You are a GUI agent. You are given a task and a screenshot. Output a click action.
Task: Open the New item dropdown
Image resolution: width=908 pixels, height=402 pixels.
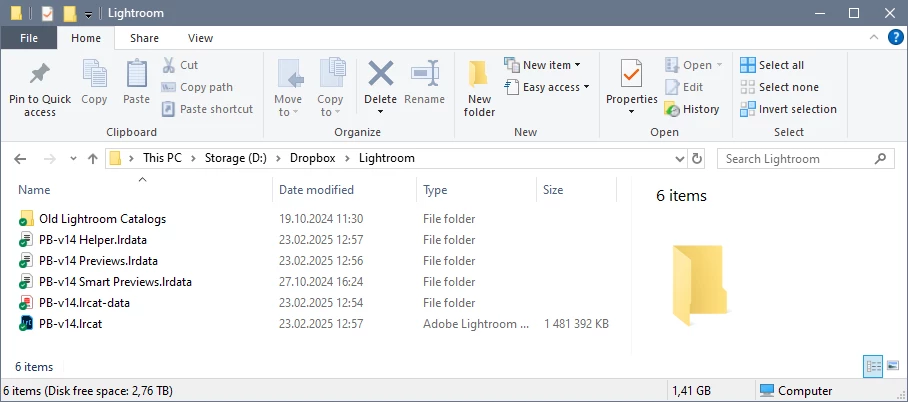[543, 65]
